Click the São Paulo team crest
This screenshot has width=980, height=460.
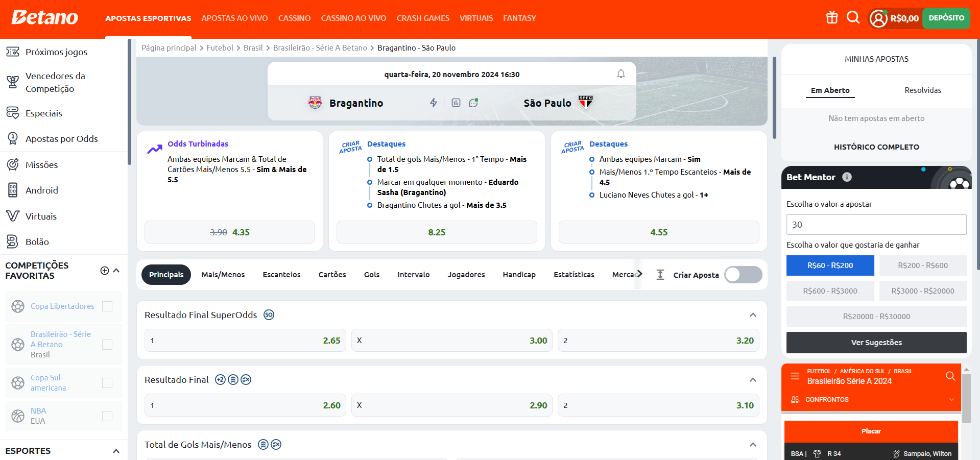(585, 102)
